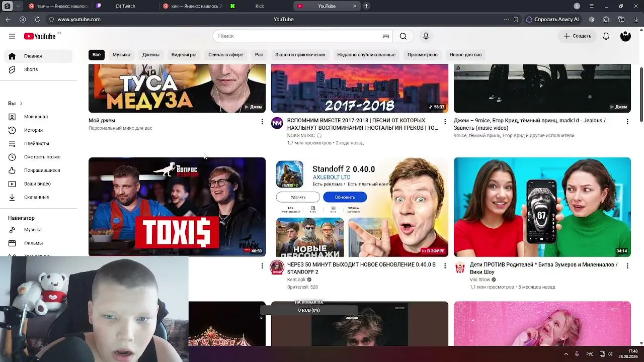
Task: Click the Создать button
Action: click(x=577, y=36)
